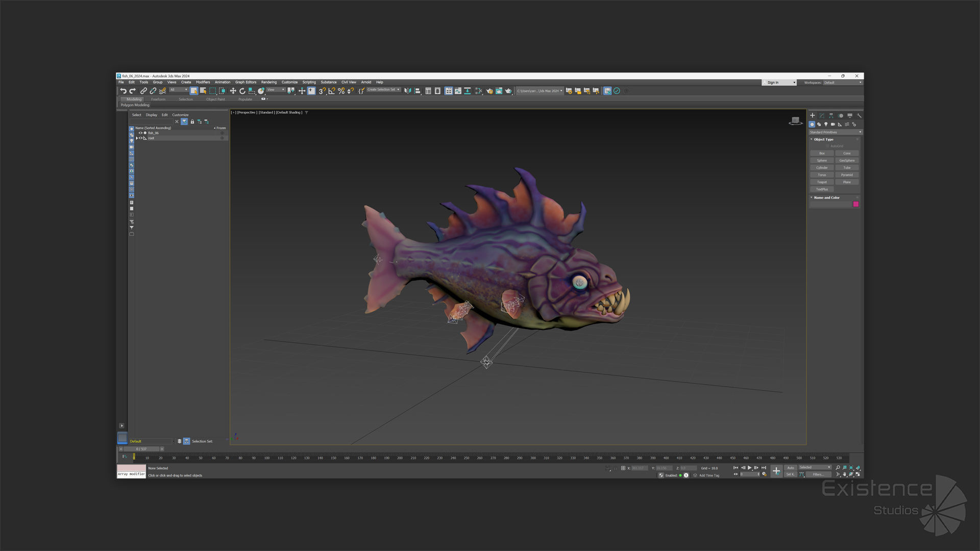Click the Play Animation button
980x551 pixels.
tap(749, 468)
